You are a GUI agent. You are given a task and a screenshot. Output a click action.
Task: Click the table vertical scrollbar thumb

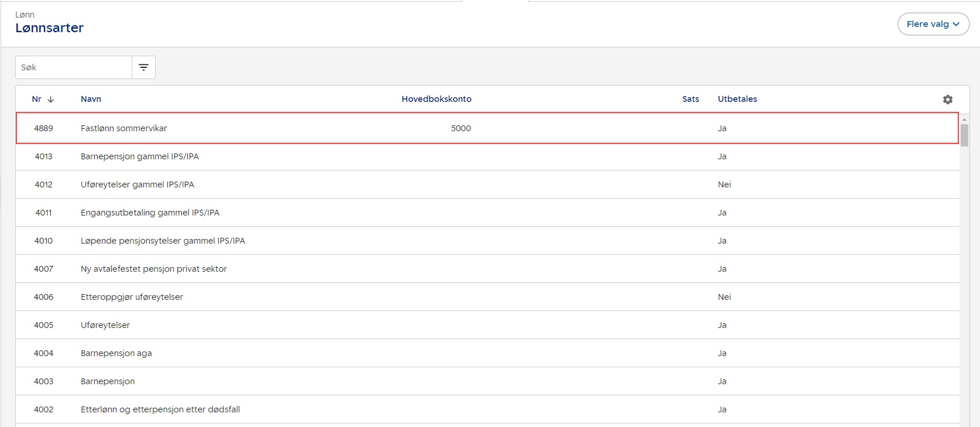964,135
